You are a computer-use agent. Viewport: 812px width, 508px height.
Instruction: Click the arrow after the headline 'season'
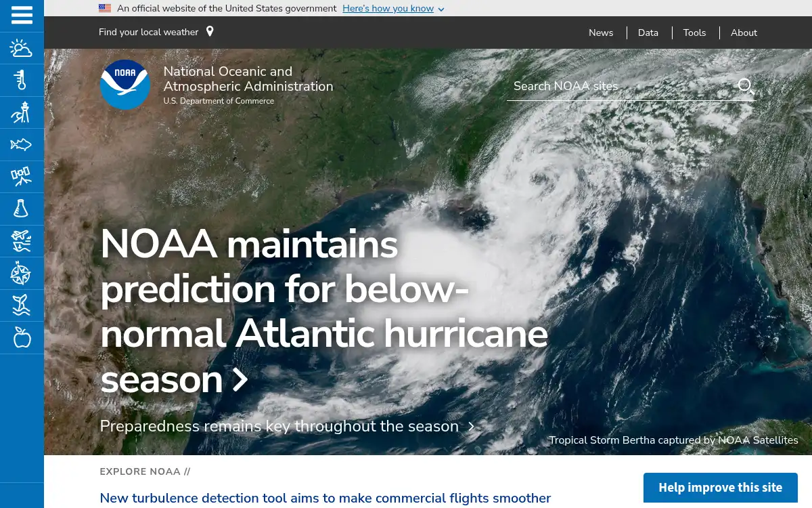[x=240, y=380]
